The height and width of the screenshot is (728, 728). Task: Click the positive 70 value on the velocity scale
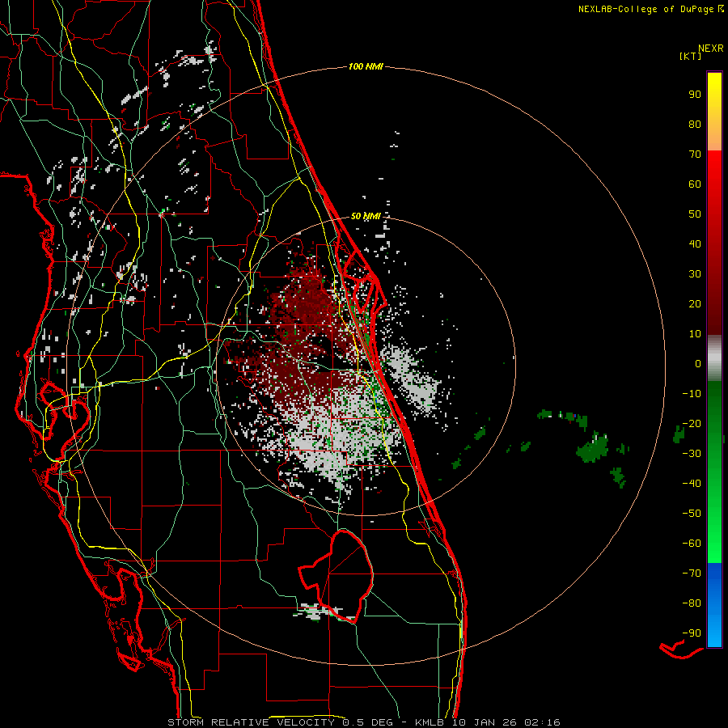tap(695, 154)
